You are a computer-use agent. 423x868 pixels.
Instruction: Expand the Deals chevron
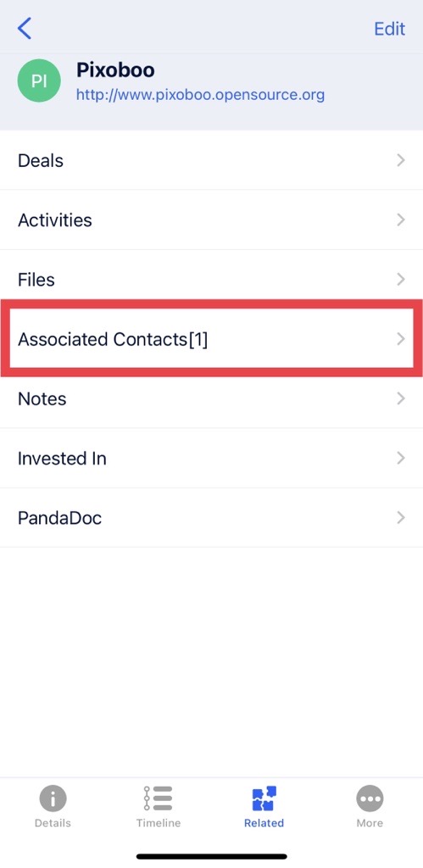tap(401, 160)
